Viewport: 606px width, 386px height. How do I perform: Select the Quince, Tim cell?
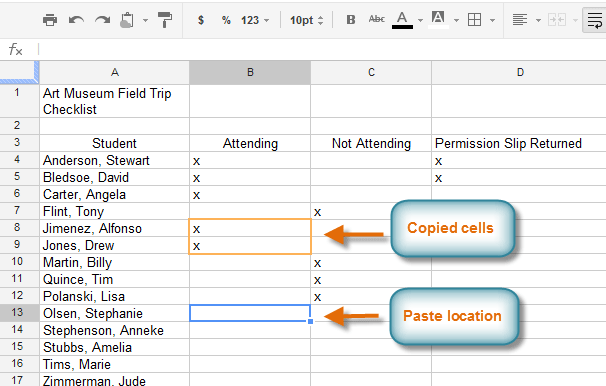click(x=114, y=279)
